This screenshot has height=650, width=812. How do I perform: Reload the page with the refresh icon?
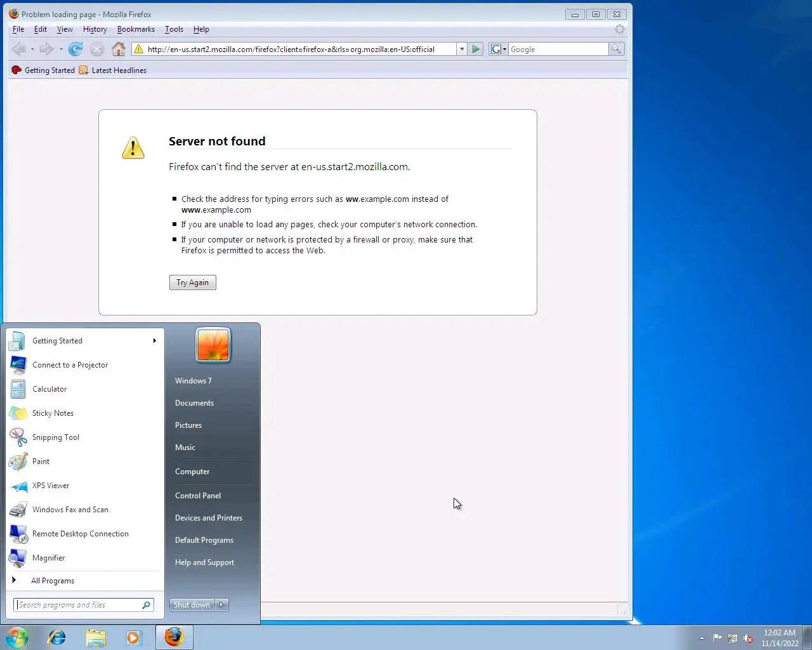pos(75,49)
